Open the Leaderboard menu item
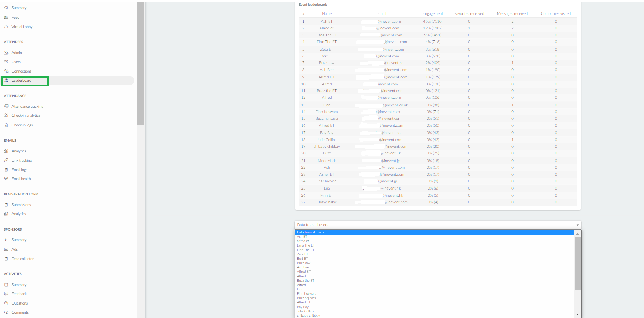The width and height of the screenshot is (644, 318). [68, 80]
